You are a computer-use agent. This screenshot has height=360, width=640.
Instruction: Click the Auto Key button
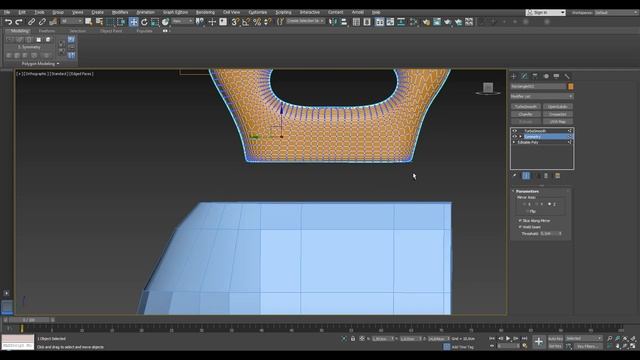(x=555, y=339)
